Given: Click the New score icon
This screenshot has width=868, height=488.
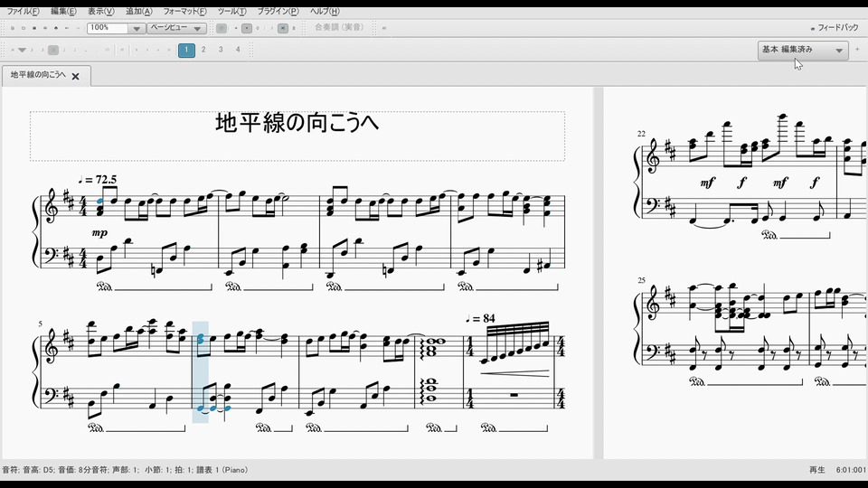Looking at the screenshot, I should tap(12, 28).
